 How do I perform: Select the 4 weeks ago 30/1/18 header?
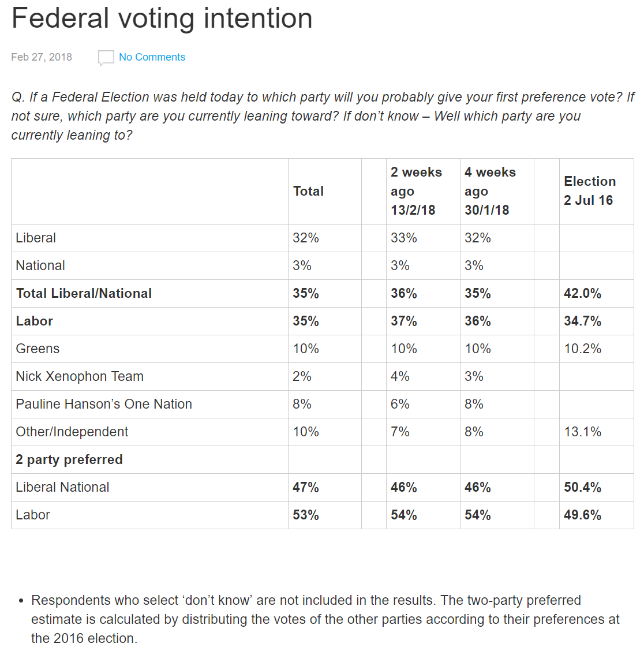pyautogui.click(x=490, y=191)
